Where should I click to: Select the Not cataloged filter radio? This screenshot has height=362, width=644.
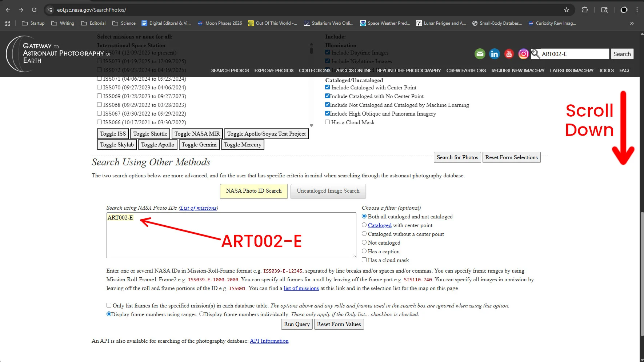(364, 242)
